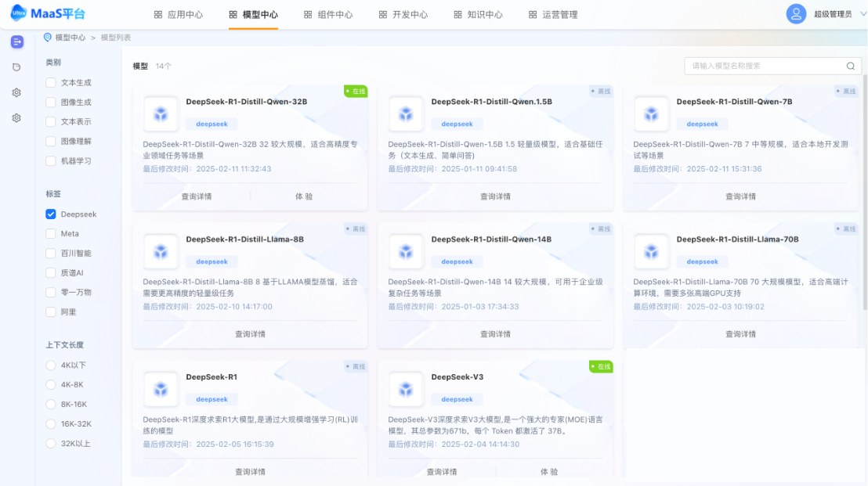This screenshot has height=486, width=868.
Task: Click the MaaS platform logo
Action: (48, 13)
